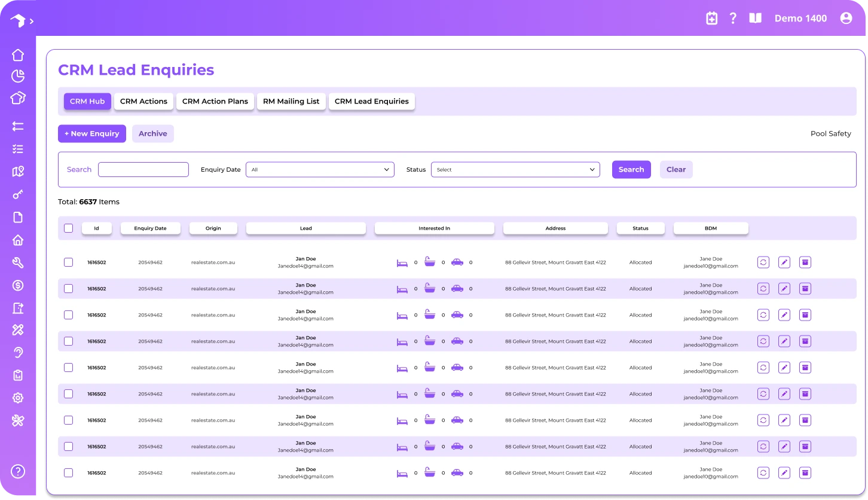
Task: Open the settings gear in sidebar
Action: coord(18,398)
